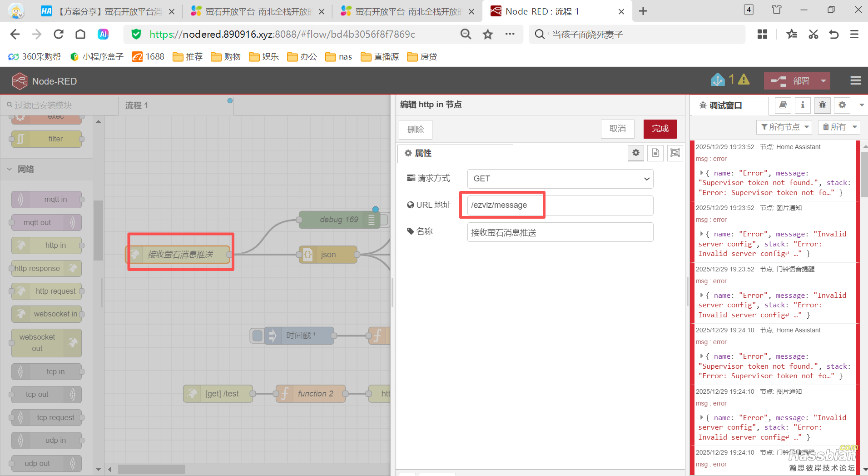This screenshot has height=476, width=868.
Task: Open the GET request method dropdown
Action: 560,179
